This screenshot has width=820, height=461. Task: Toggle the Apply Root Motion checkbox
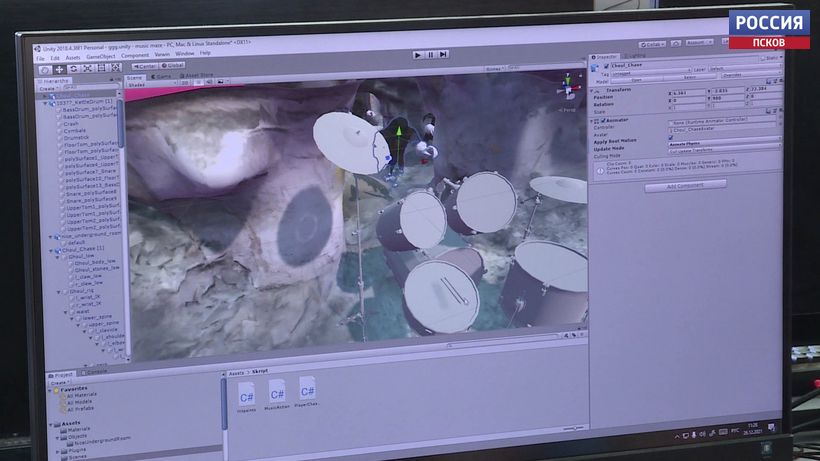(x=671, y=137)
